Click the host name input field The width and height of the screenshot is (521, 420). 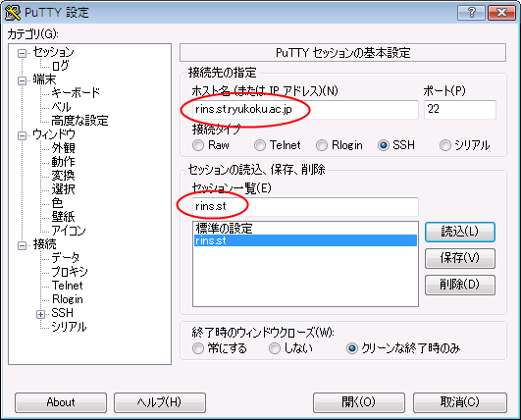coord(305,109)
